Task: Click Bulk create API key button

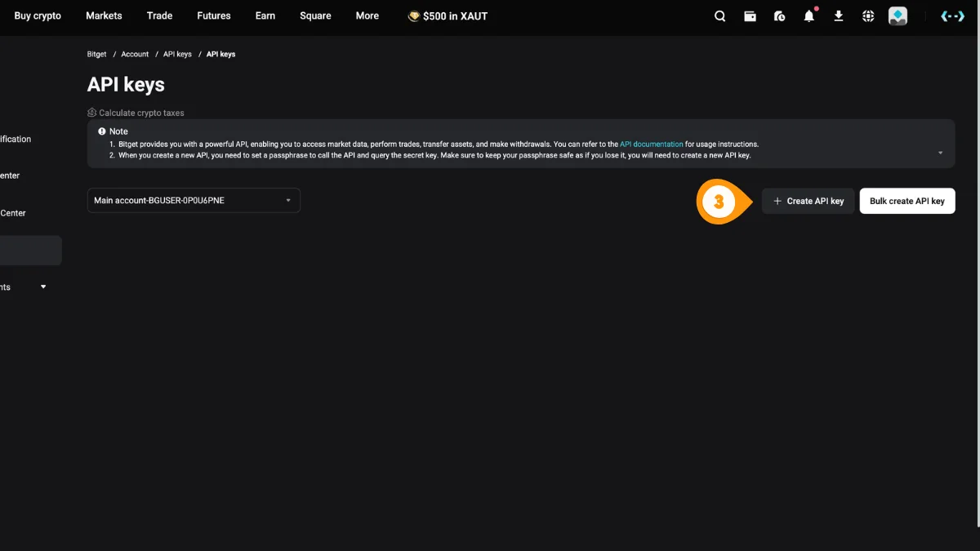Action: (x=907, y=201)
